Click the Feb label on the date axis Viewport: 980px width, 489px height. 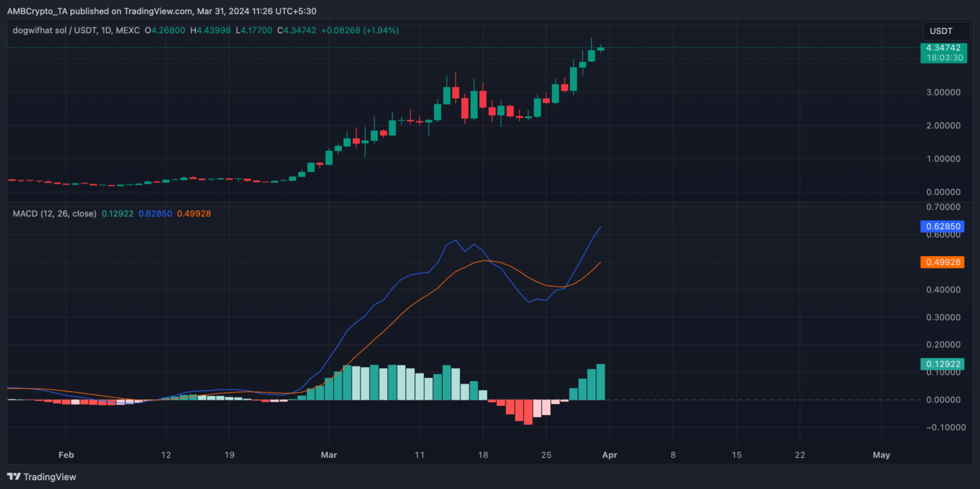pos(66,455)
